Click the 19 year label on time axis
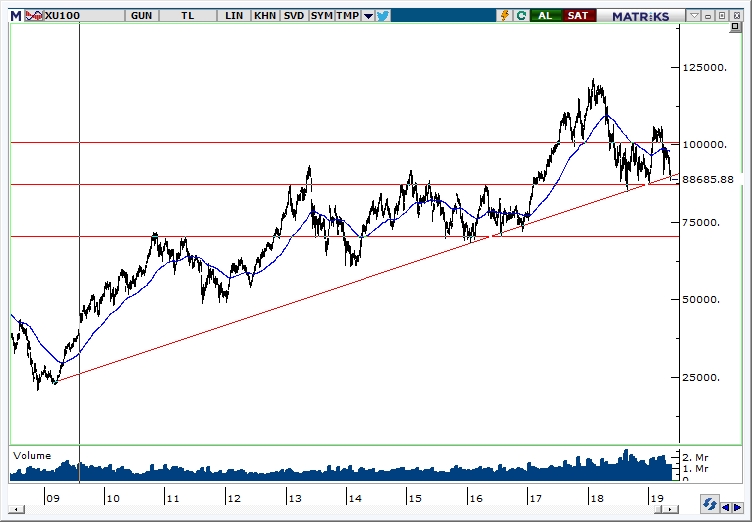Image resolution: width=752 pixels, height=522 pixels. pyautogui.click(x=657, y=498)
